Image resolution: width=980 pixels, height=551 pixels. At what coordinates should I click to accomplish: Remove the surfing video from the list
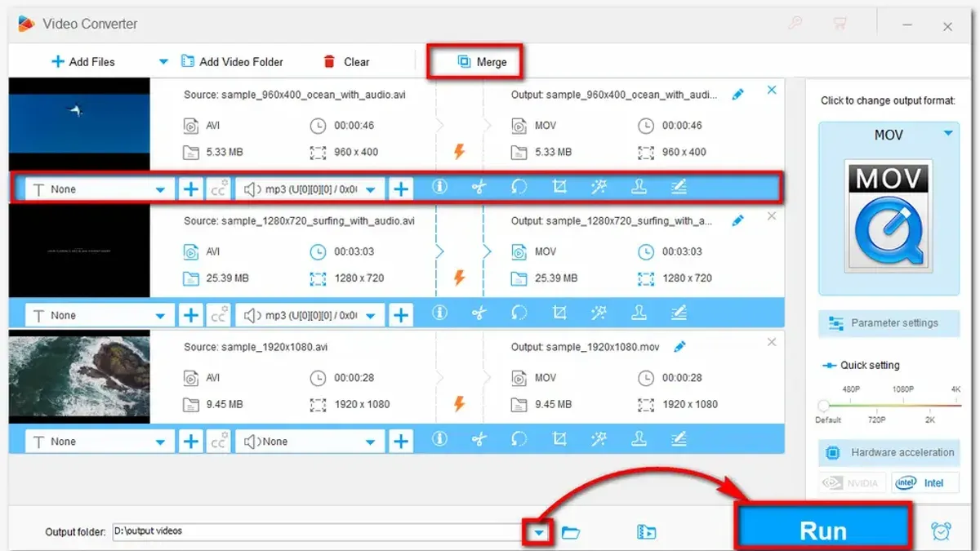click(x=772, y=216)
